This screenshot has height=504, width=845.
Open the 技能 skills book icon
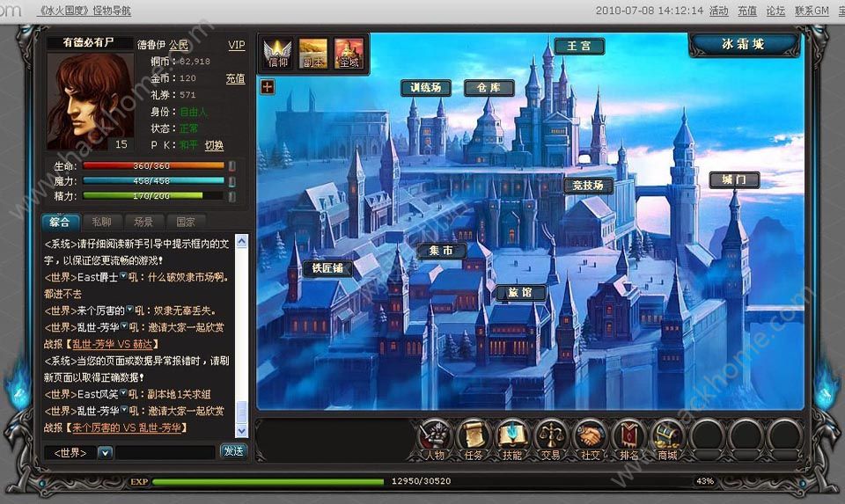coord(512,441)
